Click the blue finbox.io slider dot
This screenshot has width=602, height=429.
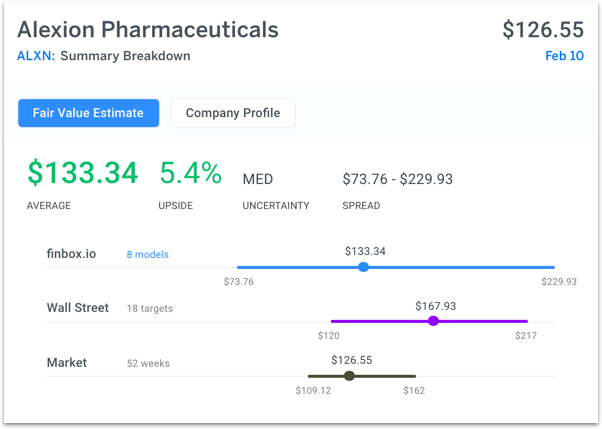tap(363, 267)
